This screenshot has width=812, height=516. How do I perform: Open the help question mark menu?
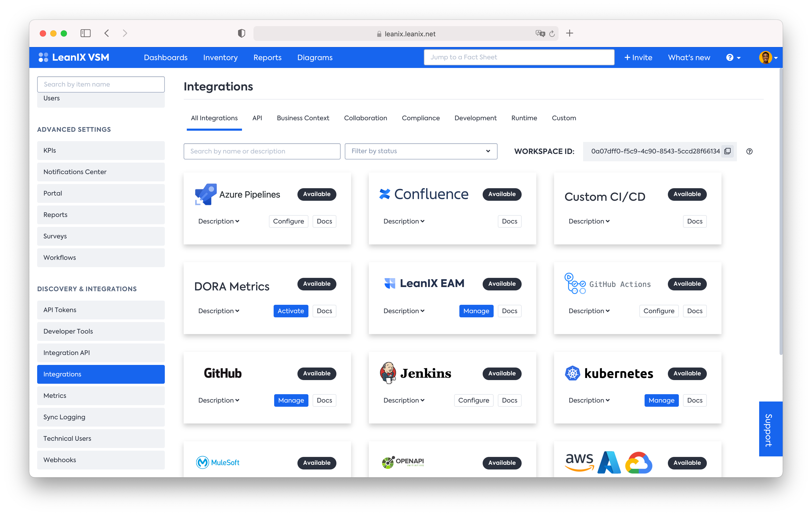733,58
